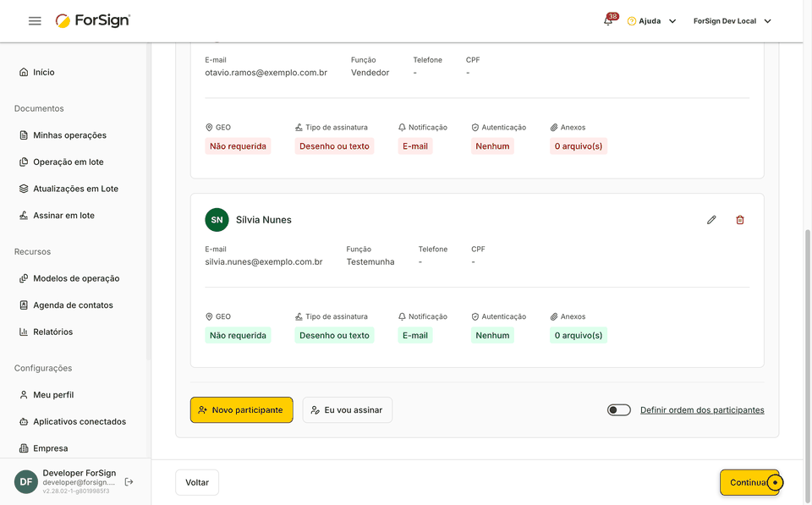Screen dimensions: 812x505
Task: Click the help question mark icon
Action: pyautogui.click(x=631, y=21)
